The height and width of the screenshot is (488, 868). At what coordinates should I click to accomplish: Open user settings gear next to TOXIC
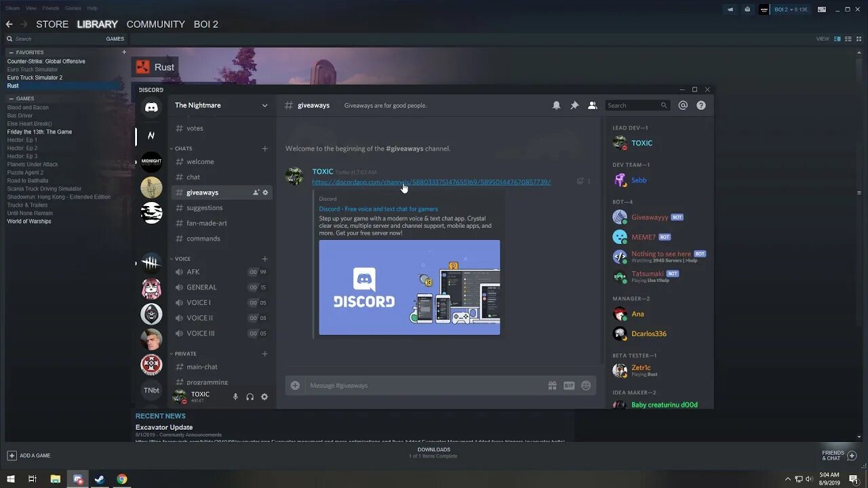click(264, 396)
